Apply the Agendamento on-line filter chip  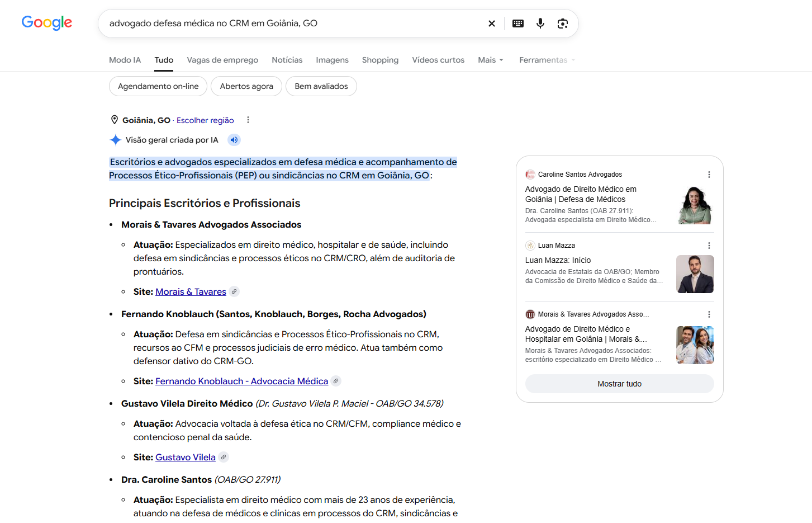[x=158, y=86]
